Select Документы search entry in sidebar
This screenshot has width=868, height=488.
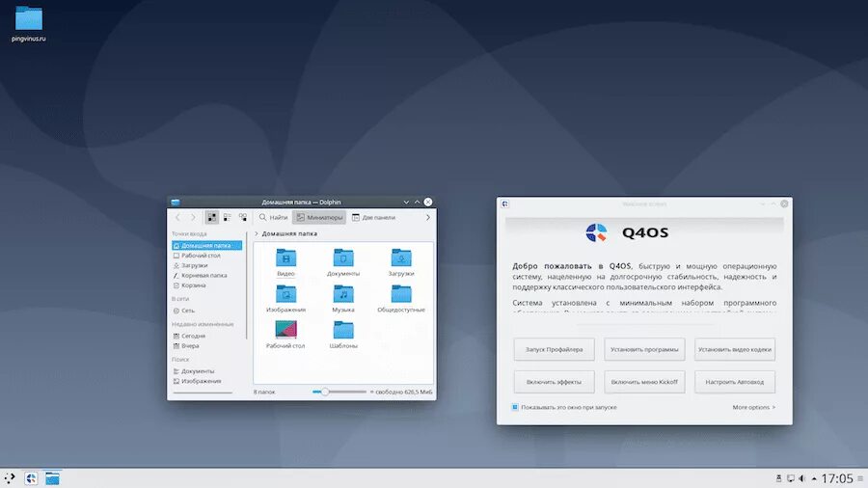pyautogui.click(x=206, y=371)
